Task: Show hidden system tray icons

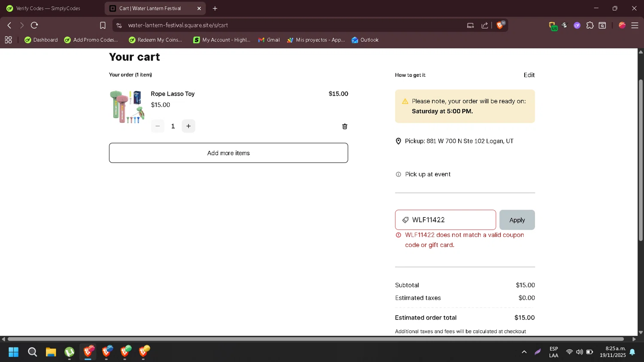Action: click(x=524, y=352)
